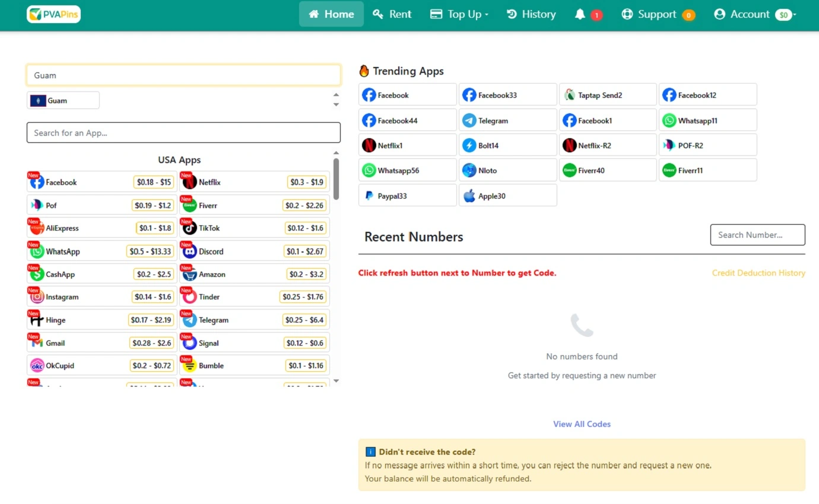Click the Tinder price $0.25 - $1.76

click(303, 296)
